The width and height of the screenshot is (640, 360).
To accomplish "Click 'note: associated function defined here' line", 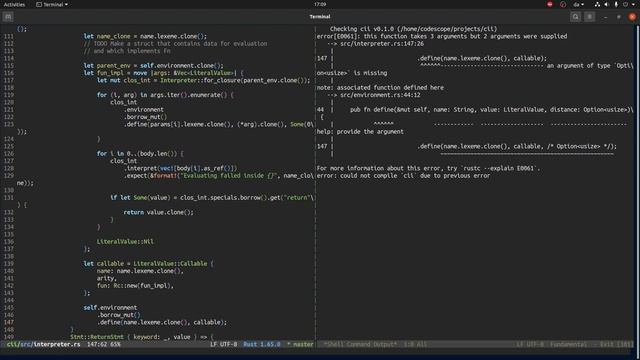I will (x=380, y=88).
